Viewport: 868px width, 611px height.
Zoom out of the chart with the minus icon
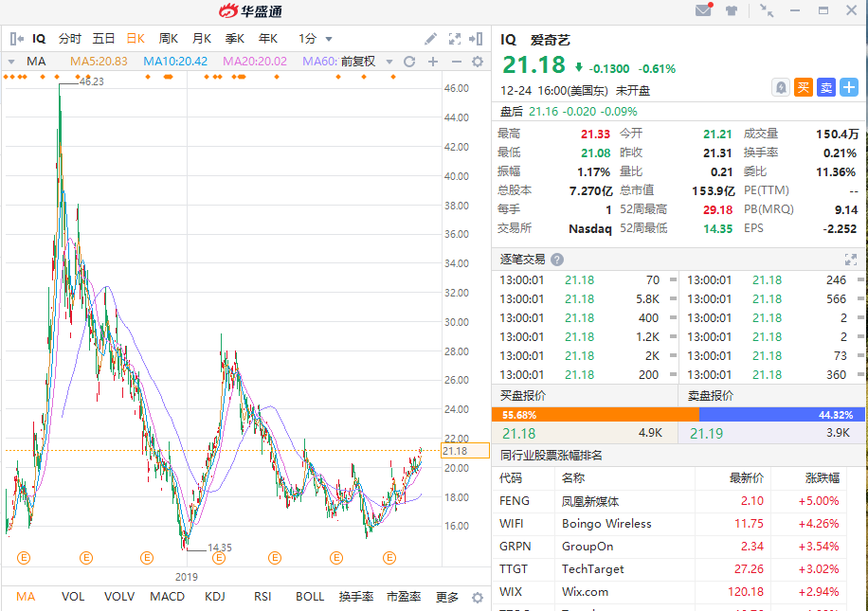pyautogui.click(x=456, y=62)
